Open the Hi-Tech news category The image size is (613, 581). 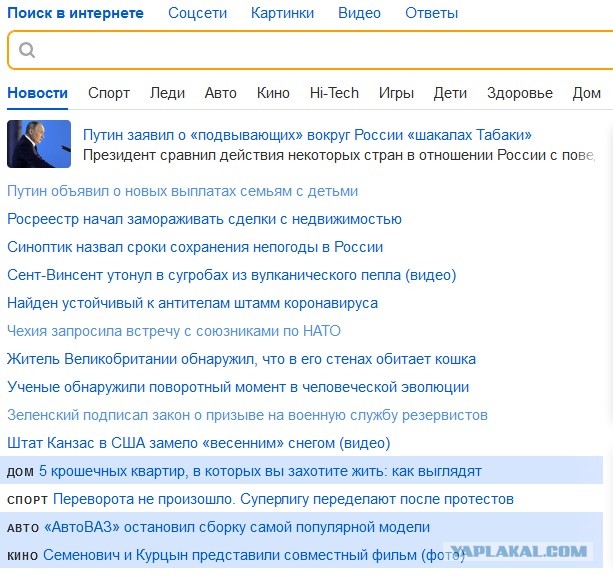[x=334, y=93]
